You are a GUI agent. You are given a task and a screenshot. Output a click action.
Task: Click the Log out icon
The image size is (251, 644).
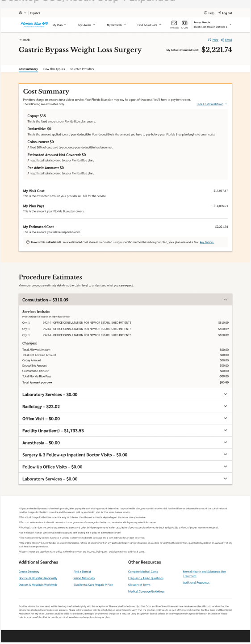pos(219,13)
